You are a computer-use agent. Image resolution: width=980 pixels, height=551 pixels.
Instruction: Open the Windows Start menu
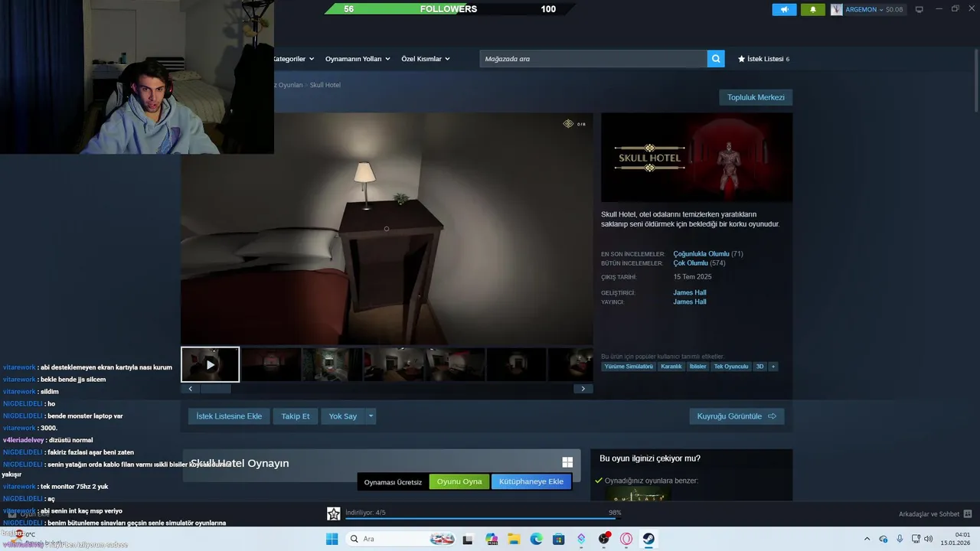click(x=332, y=539)
